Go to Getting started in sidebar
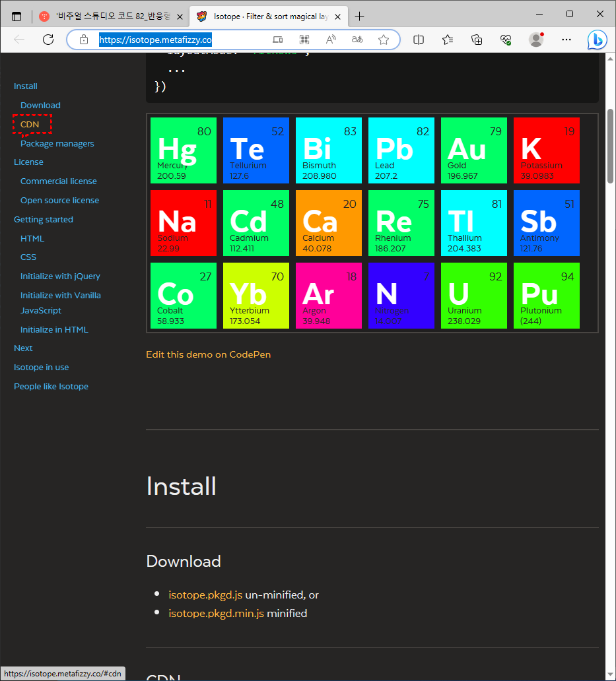 [x=43, y=219]
